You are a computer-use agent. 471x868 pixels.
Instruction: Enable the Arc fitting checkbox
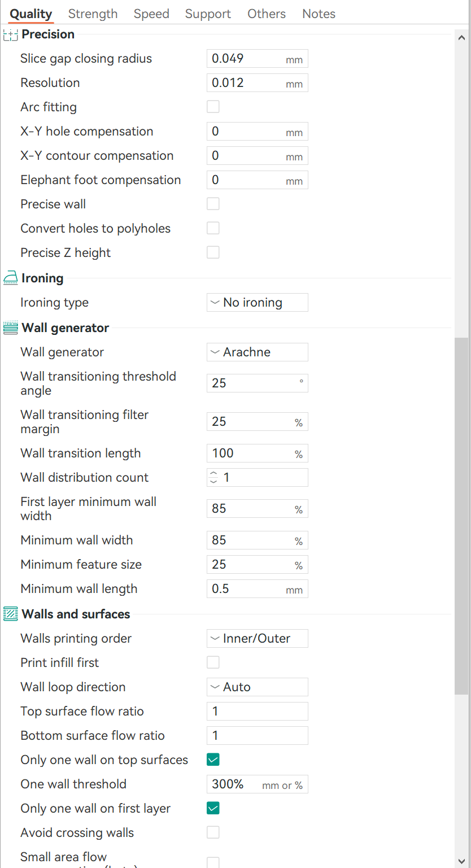point(213,107)
